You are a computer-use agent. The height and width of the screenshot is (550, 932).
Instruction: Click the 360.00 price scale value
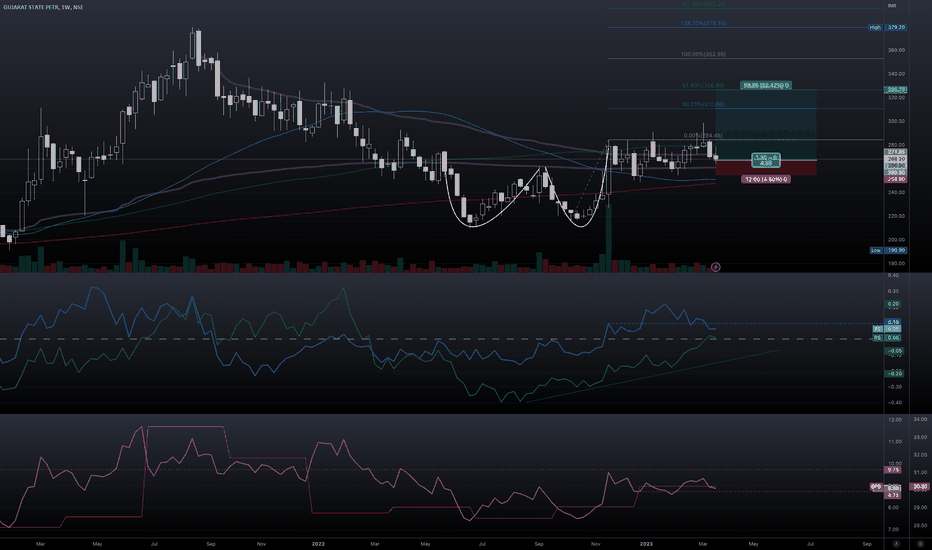point(896,50)
